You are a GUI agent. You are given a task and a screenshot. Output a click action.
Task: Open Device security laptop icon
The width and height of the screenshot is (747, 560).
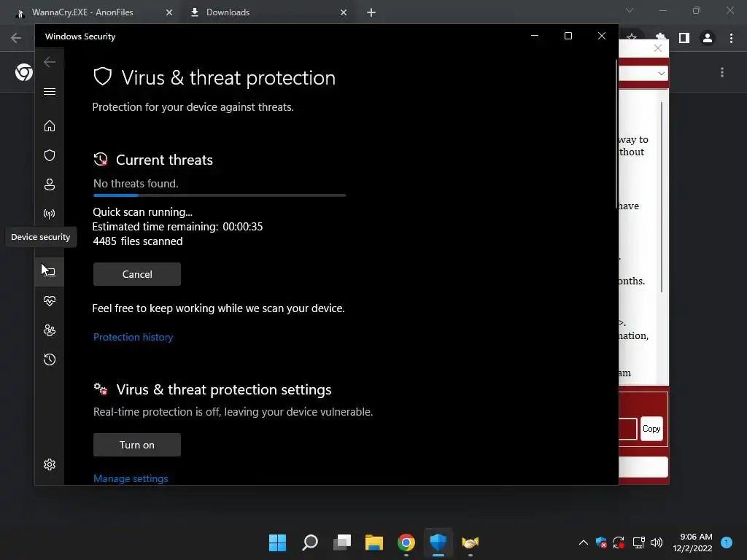pos(50,272)
